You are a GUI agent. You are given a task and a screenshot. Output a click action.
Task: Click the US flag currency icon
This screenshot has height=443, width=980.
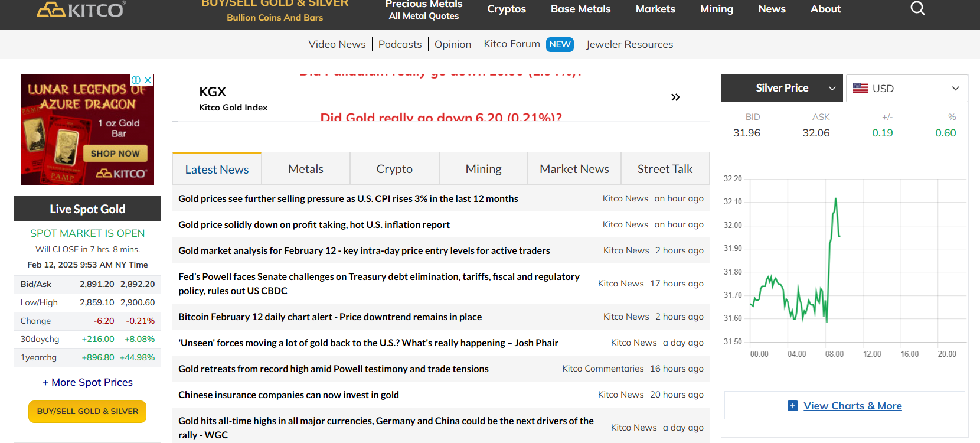pos(860,88)
